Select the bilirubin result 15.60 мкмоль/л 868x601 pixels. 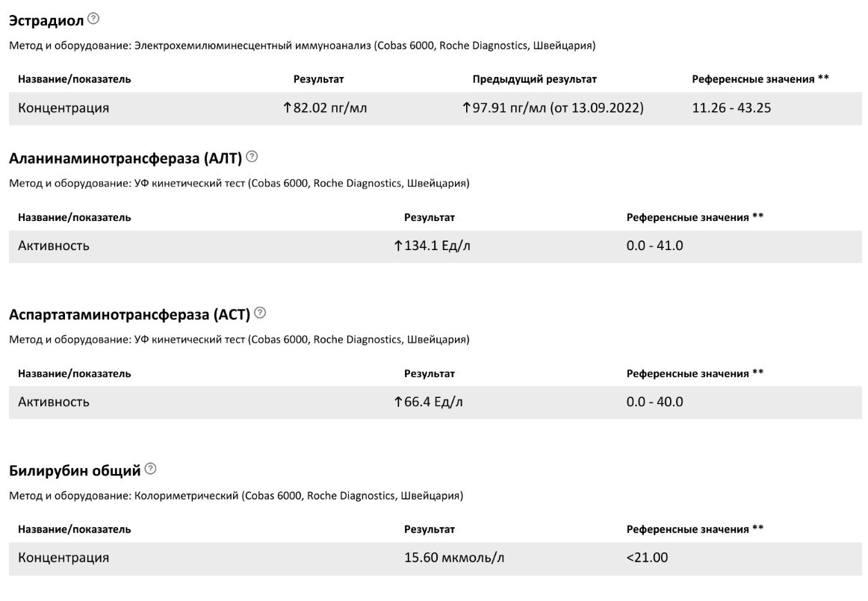pyautogui.click(x=454, y=558)
